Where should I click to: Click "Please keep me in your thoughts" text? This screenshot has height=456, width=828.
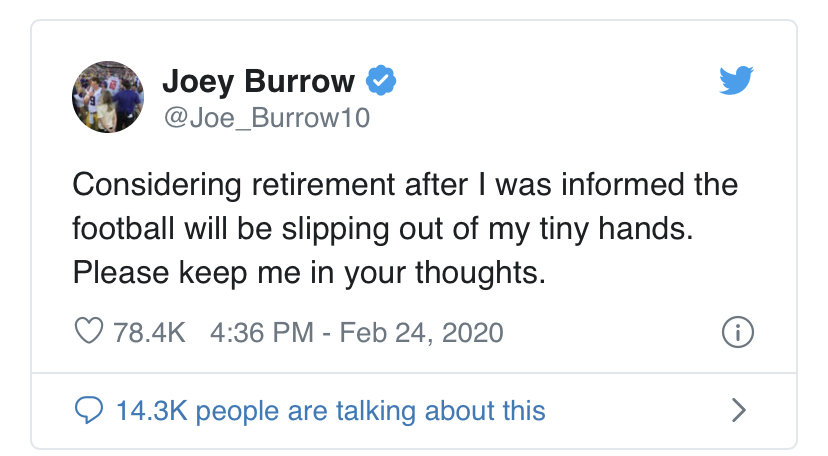click(x=309, y=273)
